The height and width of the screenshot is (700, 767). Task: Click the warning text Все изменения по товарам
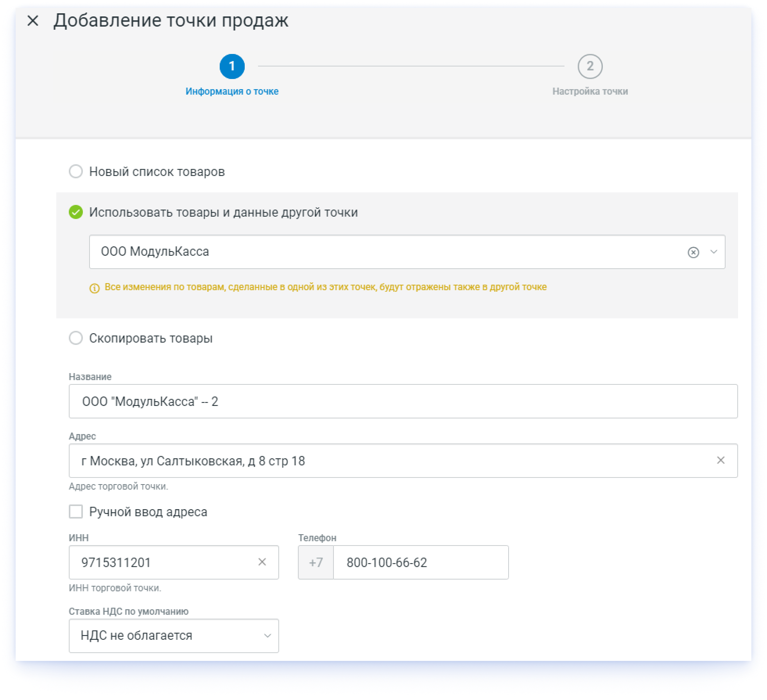(325, 287)
